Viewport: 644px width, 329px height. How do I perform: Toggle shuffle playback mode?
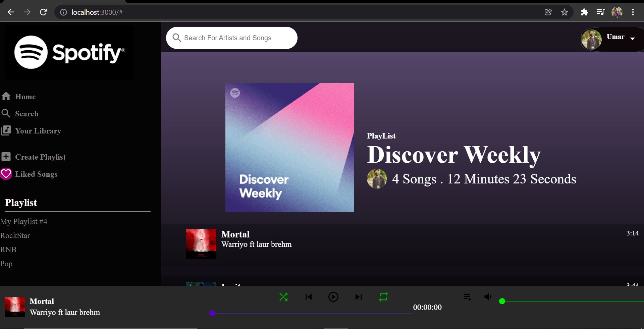click(284, 297)
